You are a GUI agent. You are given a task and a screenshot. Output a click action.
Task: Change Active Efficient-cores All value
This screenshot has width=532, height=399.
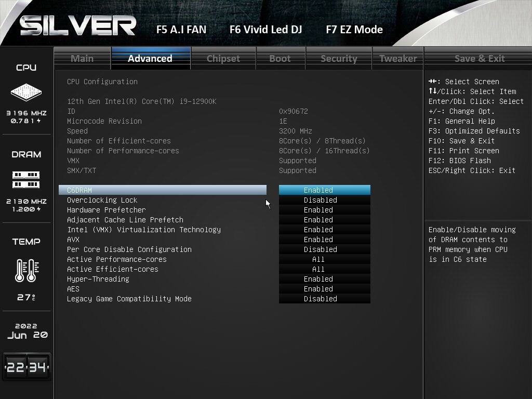[324, 269]
